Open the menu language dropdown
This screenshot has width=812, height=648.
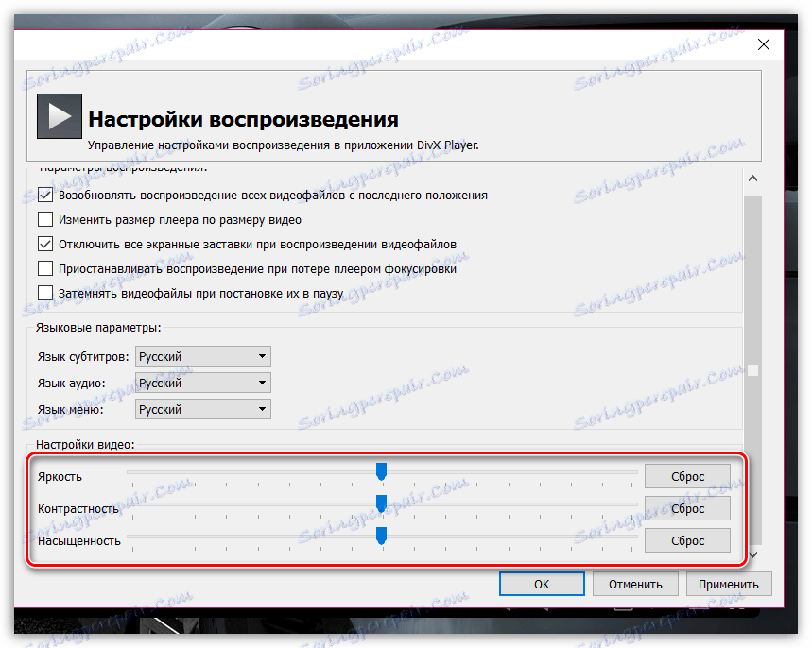tap(261, 409)
